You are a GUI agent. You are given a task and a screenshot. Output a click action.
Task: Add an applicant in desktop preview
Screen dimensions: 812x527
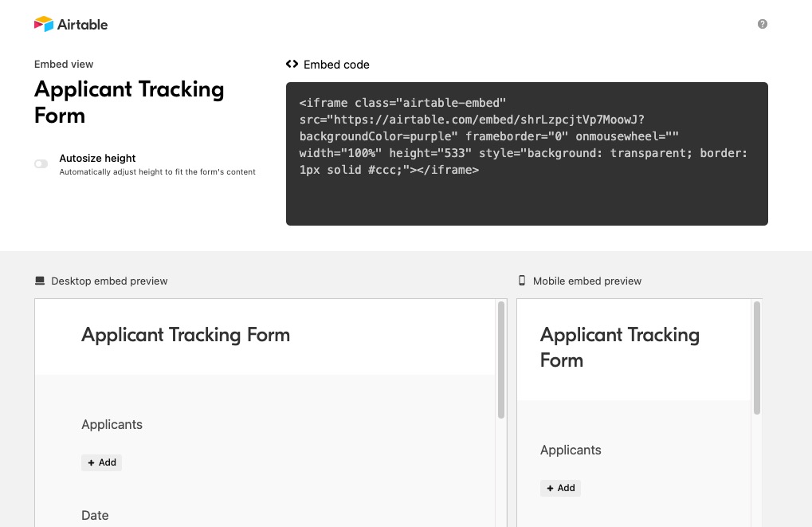coord(101,462)
